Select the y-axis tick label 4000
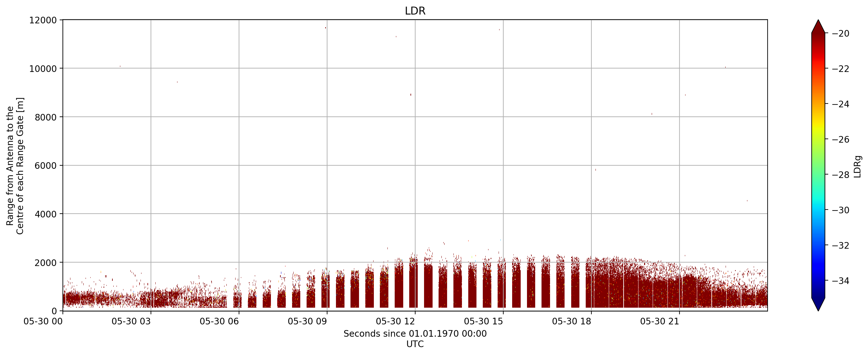The height and width of the screenshot is (355, 868). click(45, 214)
